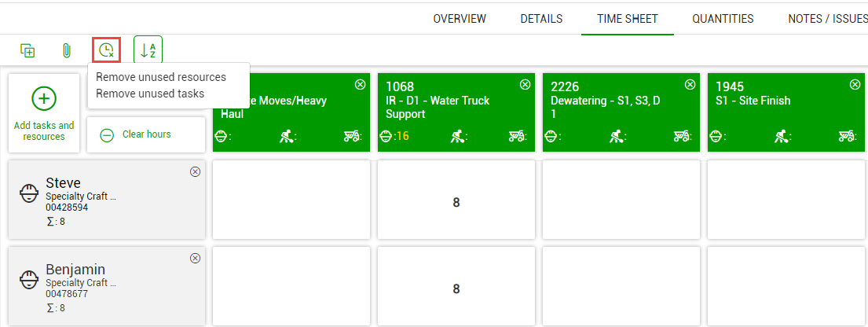The width and height of the screenshot is (868, 327).
Task: Open the Details tab
Action: [x=541, y=19]
